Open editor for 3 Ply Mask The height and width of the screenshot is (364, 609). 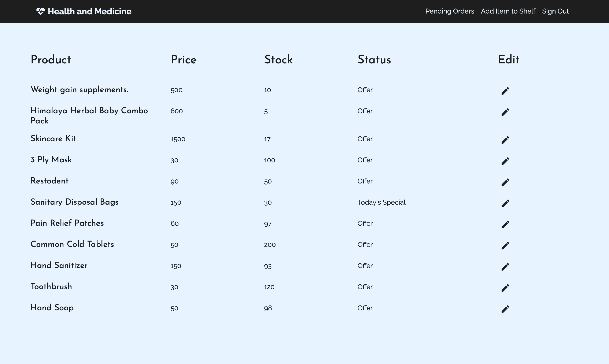point(505,161)
